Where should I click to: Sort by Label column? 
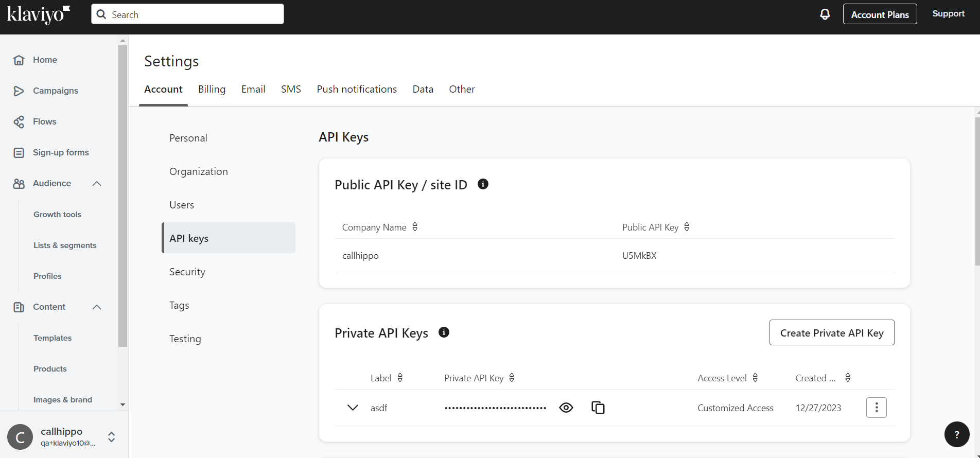click(400, 378)
